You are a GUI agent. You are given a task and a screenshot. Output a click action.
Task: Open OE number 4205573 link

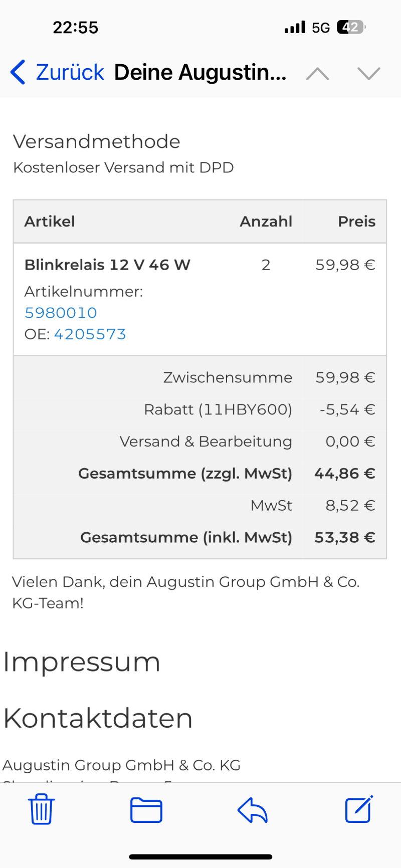point(90,334)
